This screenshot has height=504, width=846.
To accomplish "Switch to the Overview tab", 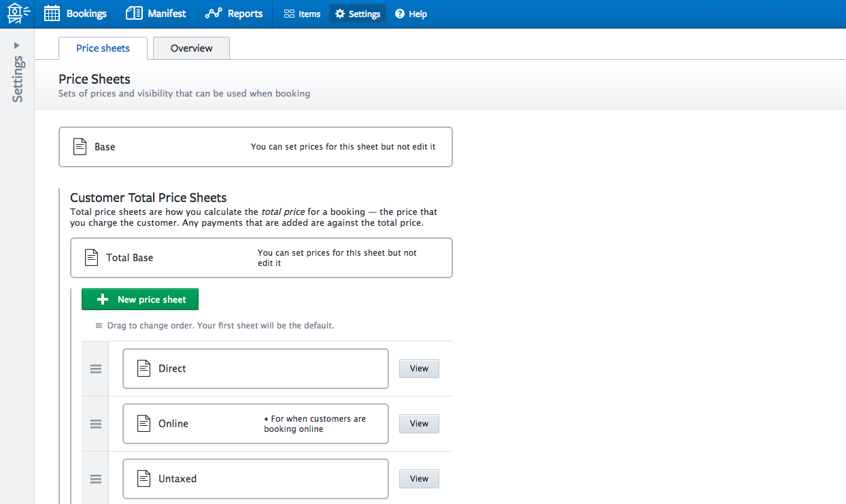I will pos(191,48).
